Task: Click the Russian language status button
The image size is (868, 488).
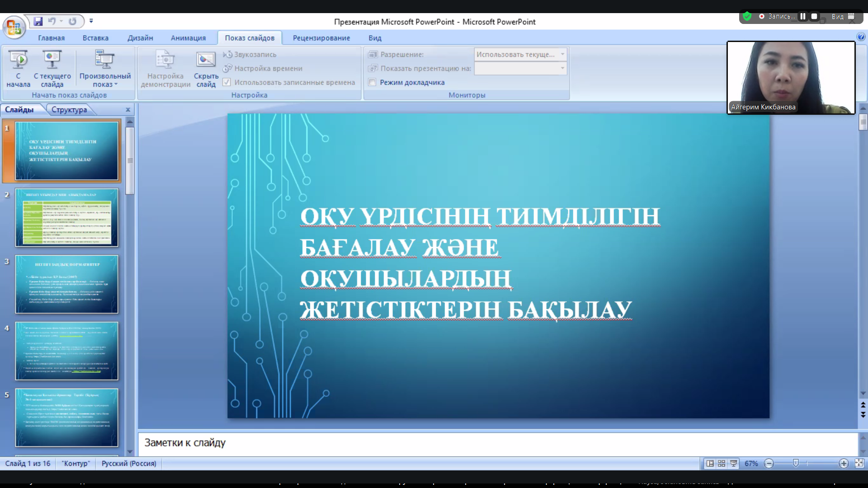Action: point(129,464)
